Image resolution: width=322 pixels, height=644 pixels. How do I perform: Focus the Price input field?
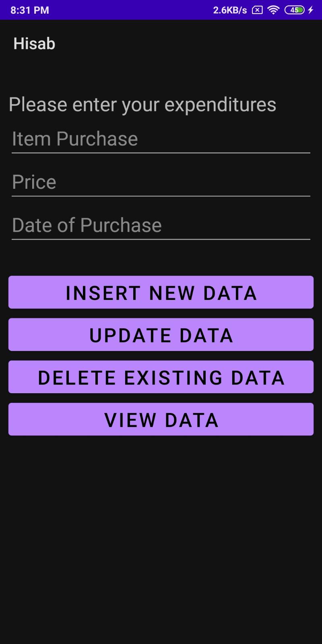161,182
